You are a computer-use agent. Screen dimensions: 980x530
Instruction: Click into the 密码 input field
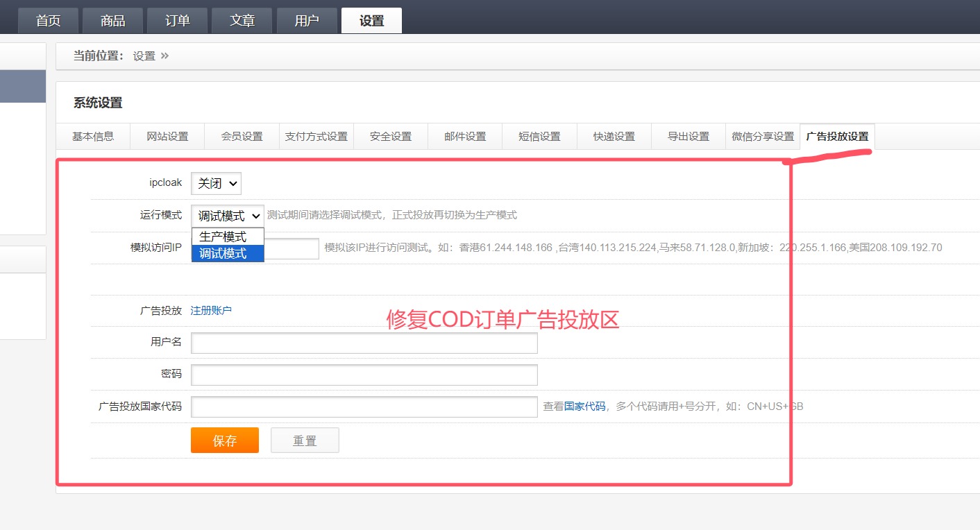pos(364,375)
